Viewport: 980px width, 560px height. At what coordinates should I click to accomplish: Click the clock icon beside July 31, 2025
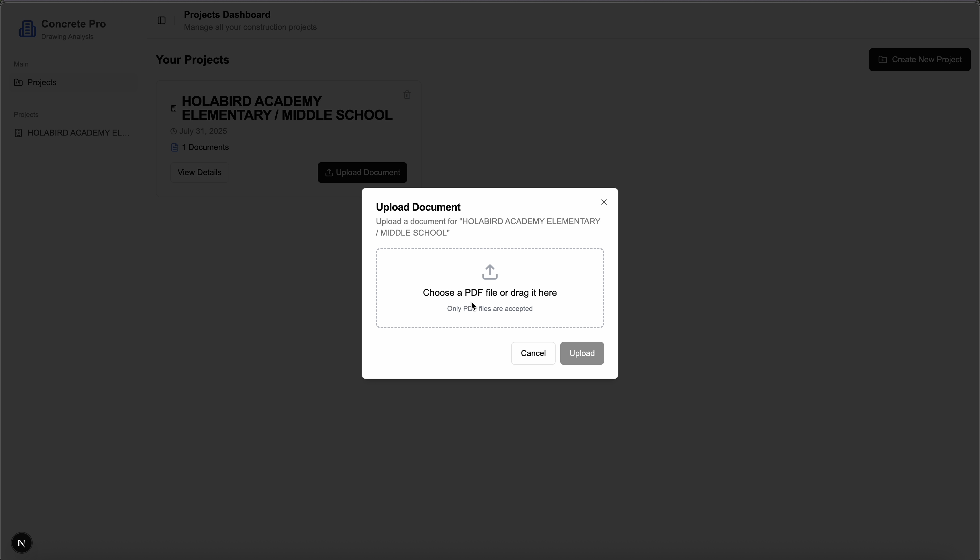[x=173, y=132]
